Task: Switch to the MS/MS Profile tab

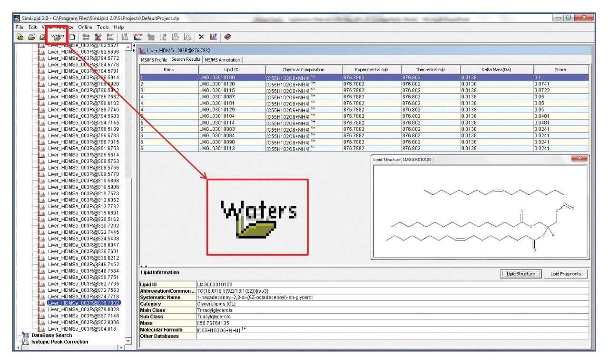Action: point(154,60)
